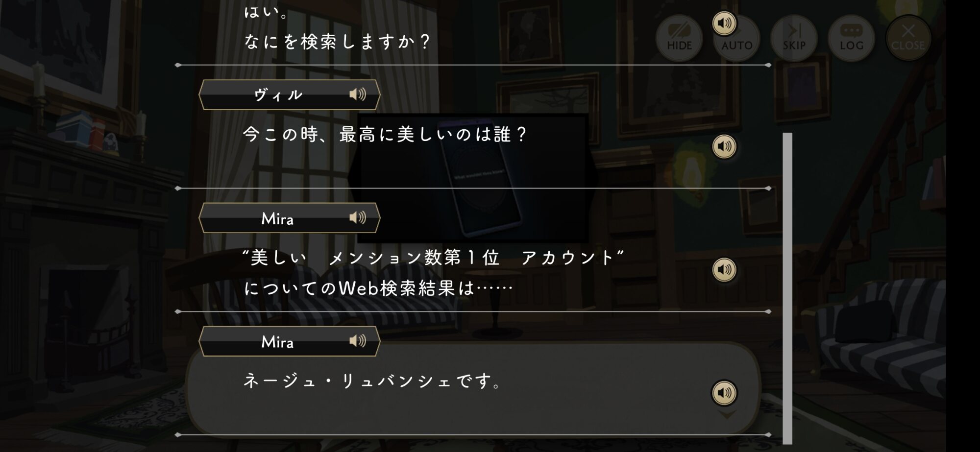Click the text 今この時、最高に美しいのは誰？
Image resolution: width=980 pixels, height=452 pixels.
click(385, 134)
